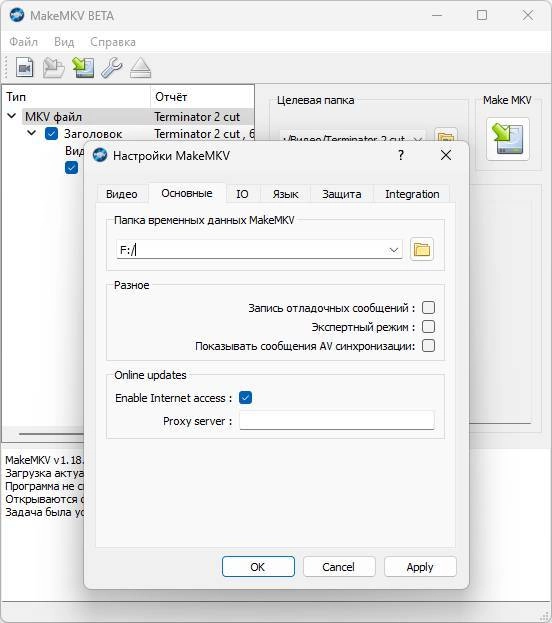The image size is (552, 623).
Task: Maximize the MakeMKV BETA window
Action: point(482,15)
